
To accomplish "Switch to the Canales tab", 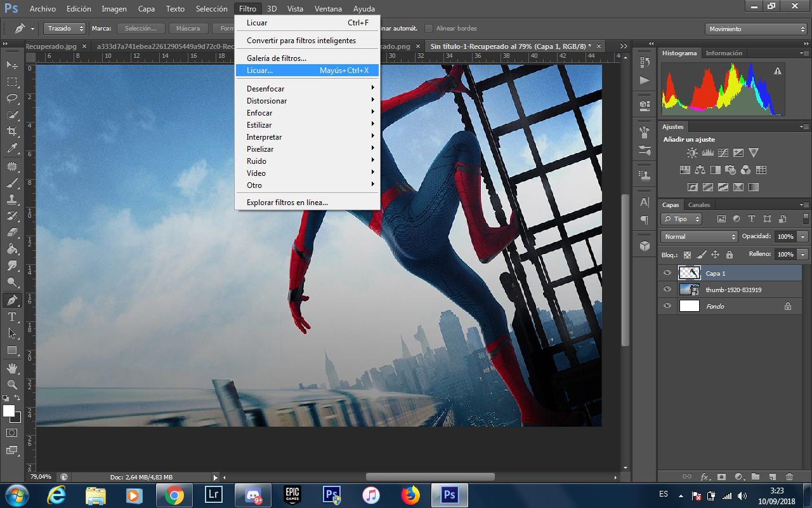I will [x=699, y=205].
